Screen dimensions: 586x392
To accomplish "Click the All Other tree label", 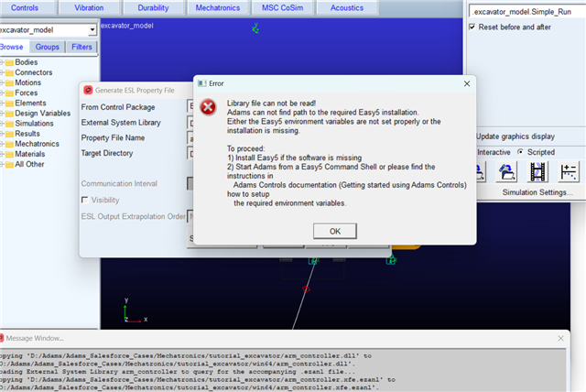I will point(29,164).
